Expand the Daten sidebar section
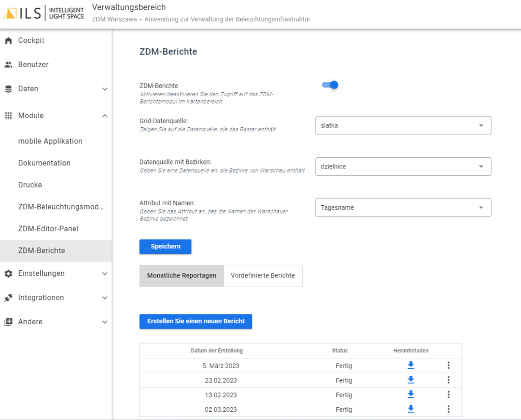Viewport: 521px width, 420px height. point(105,89)
